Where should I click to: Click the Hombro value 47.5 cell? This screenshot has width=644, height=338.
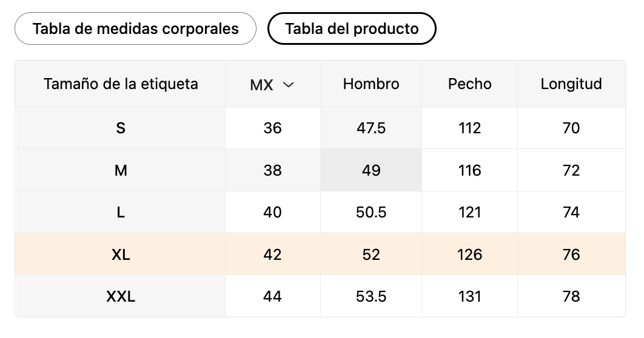point(371,128)
